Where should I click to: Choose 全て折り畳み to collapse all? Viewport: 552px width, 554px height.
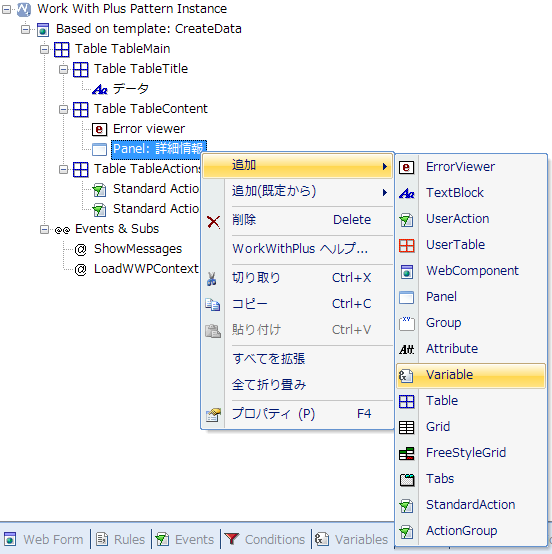pyautogui.click(x=298, y=385)
